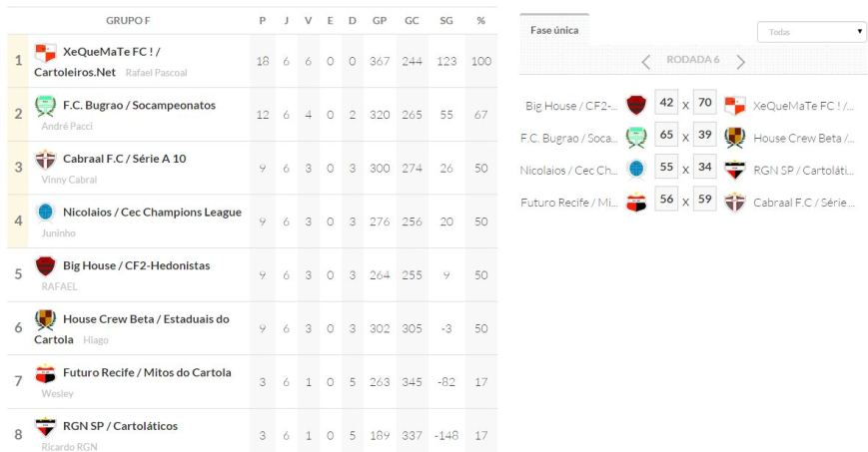Advance to next round with right chevron
868x452 pixels.
[741, 61]
